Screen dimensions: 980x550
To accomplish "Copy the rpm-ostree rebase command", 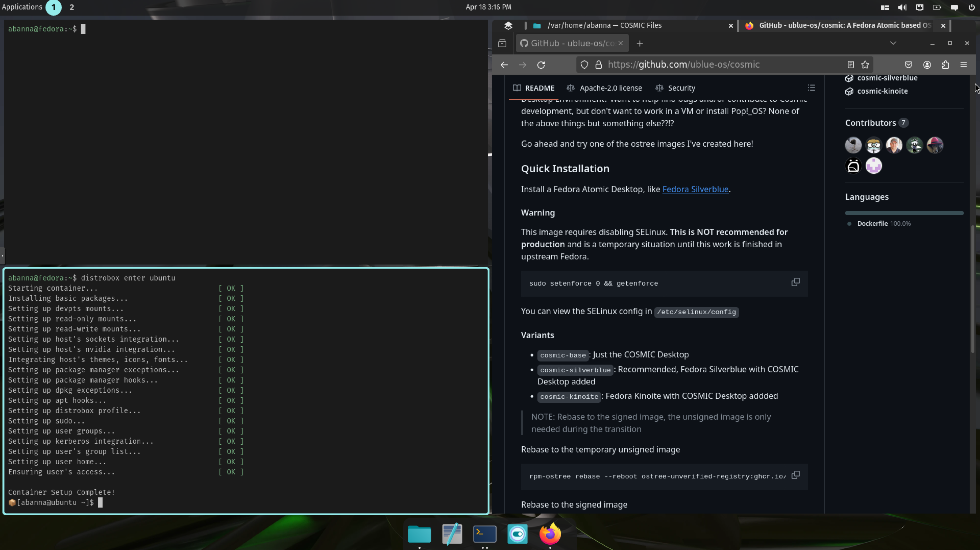I will pos(795,475).
